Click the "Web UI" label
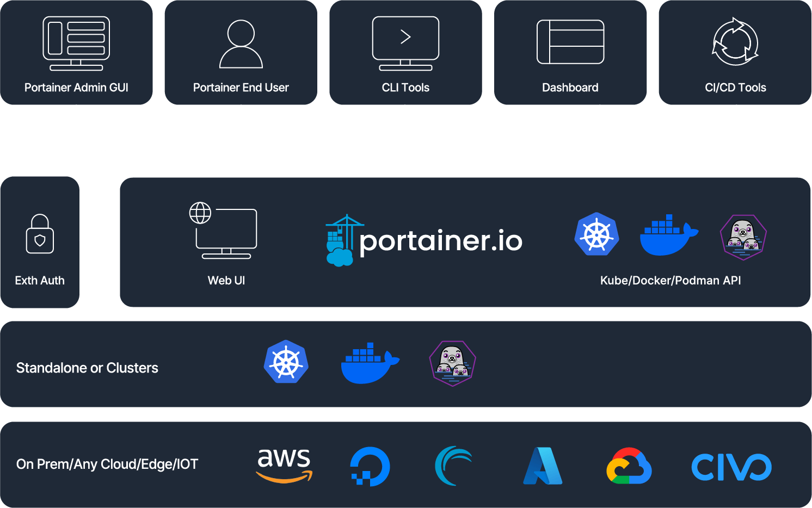This screenshot has height=508, width=812. tap(226, 281)
